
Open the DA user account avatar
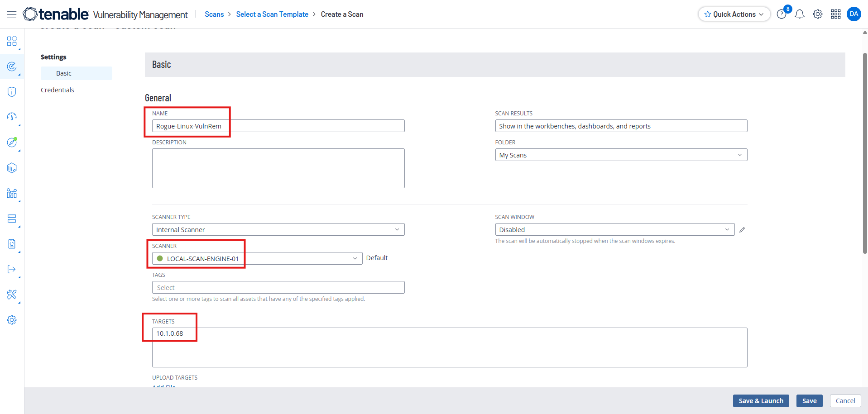[x=854, y=14]
